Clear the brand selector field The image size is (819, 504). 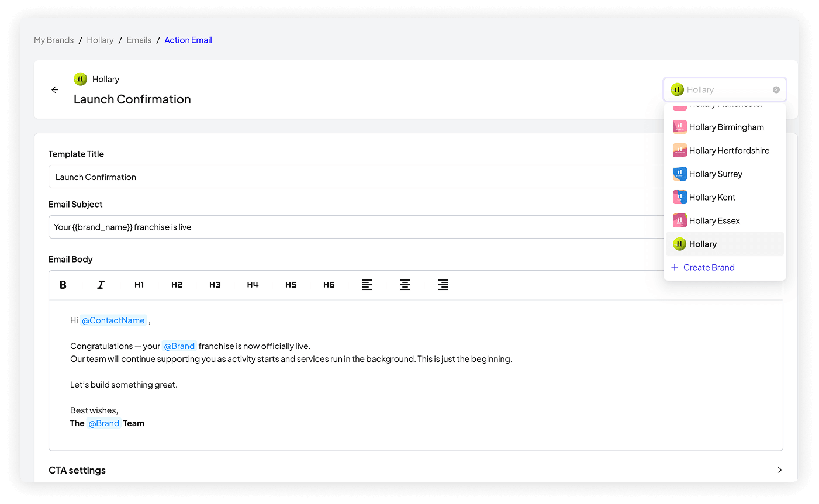[x=776, y=89]
